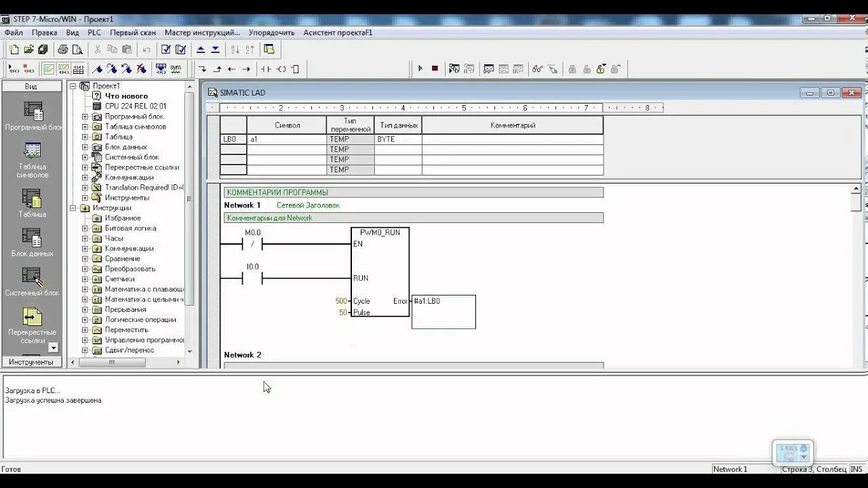Screen dimensions: 868x488
Task: Download to PLC using the down-arrow icon
Action: point(216,49)
